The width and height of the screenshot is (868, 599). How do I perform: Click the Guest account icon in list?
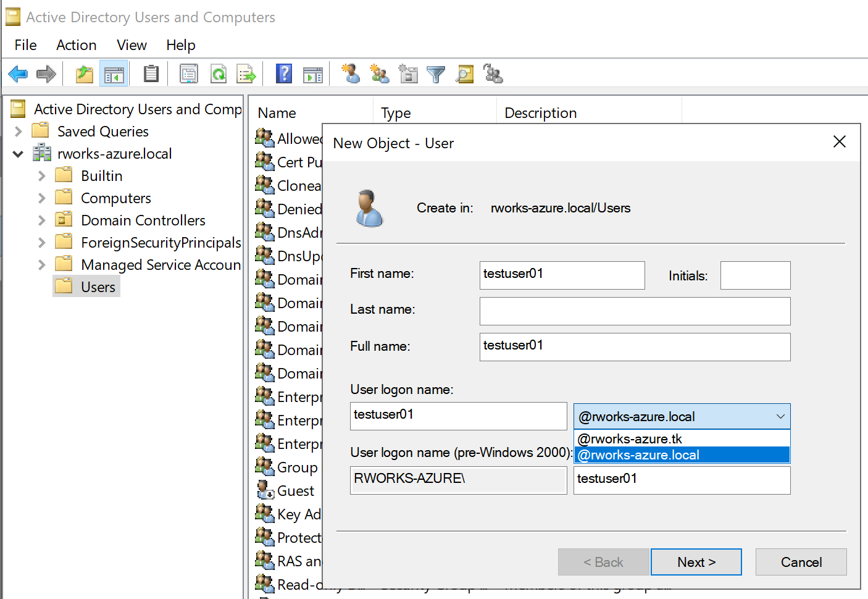265,490
